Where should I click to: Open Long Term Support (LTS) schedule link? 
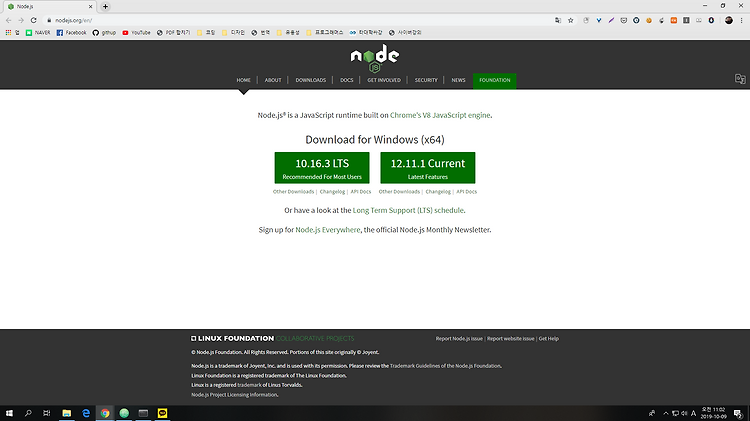[408, 210]
